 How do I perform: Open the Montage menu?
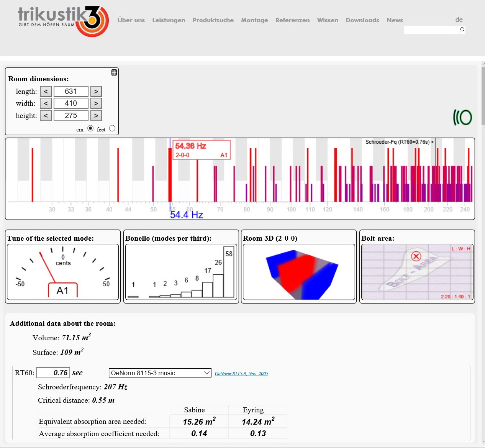254,20
